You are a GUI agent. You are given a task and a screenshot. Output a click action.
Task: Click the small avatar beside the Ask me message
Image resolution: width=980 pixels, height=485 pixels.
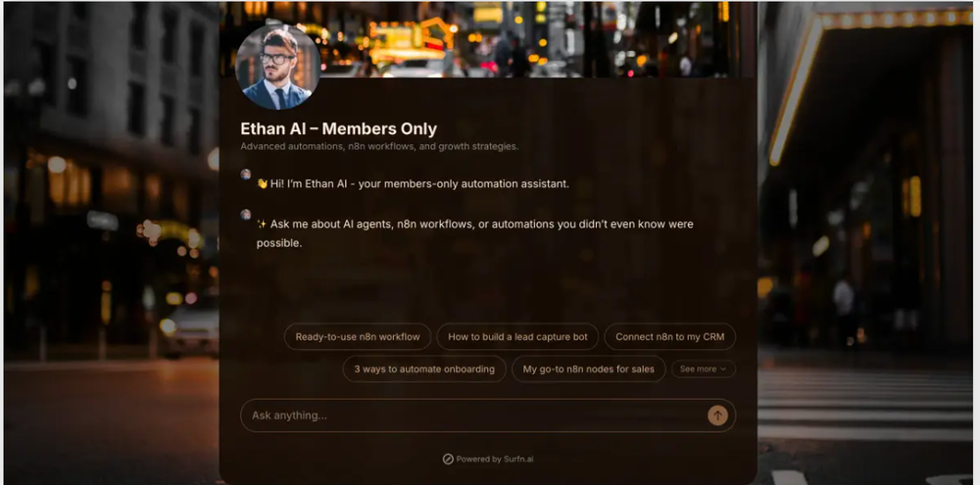pos(246,215)
